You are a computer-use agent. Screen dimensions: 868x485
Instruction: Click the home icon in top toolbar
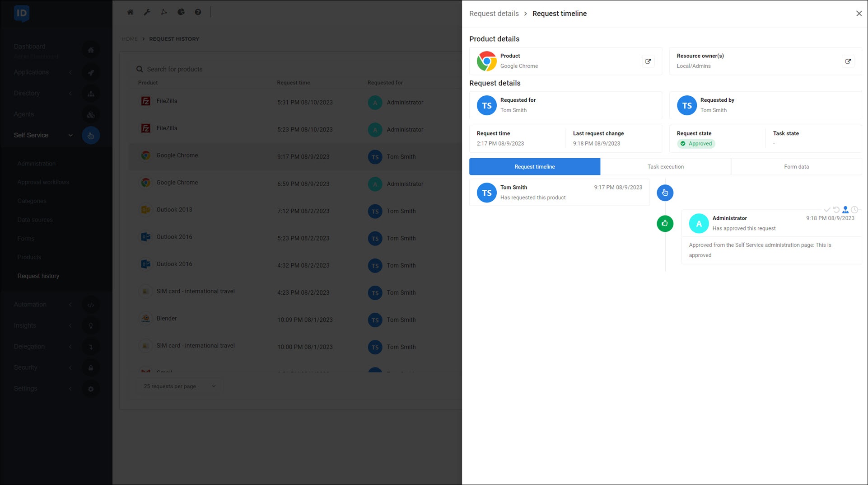point(130,12)
